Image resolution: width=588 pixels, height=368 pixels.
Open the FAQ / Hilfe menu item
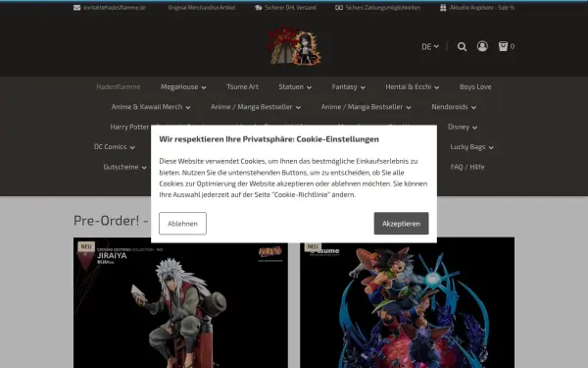coord(467,167)
